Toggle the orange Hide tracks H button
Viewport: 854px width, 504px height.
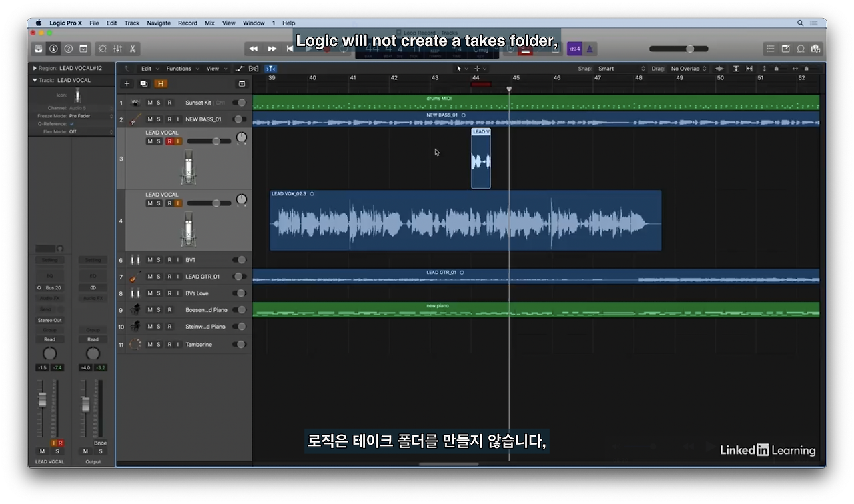160,84
